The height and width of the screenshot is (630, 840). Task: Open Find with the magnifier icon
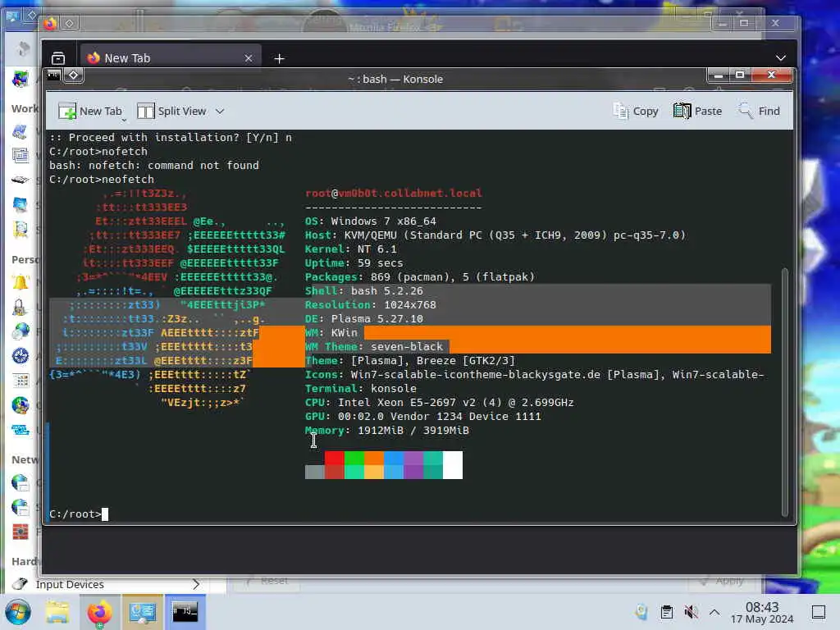pos(745,111)
